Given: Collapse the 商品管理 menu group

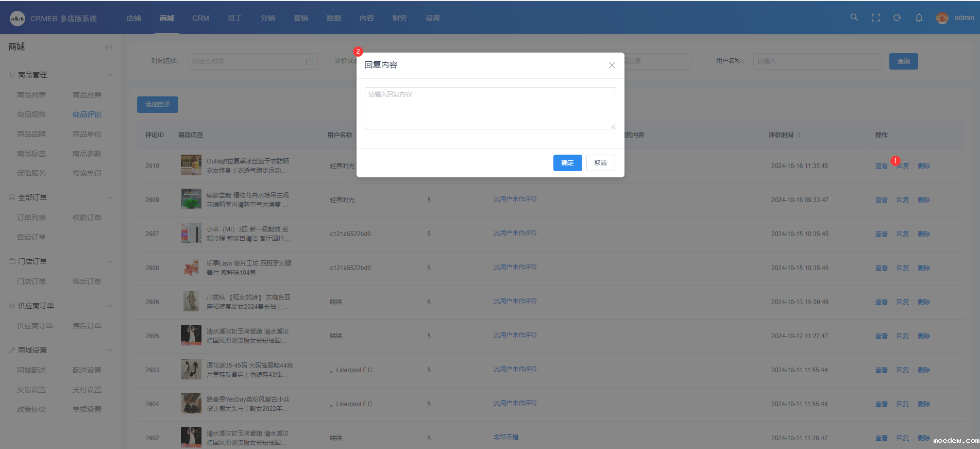Looking at the screenshot, I should click(x=110, y=75).
